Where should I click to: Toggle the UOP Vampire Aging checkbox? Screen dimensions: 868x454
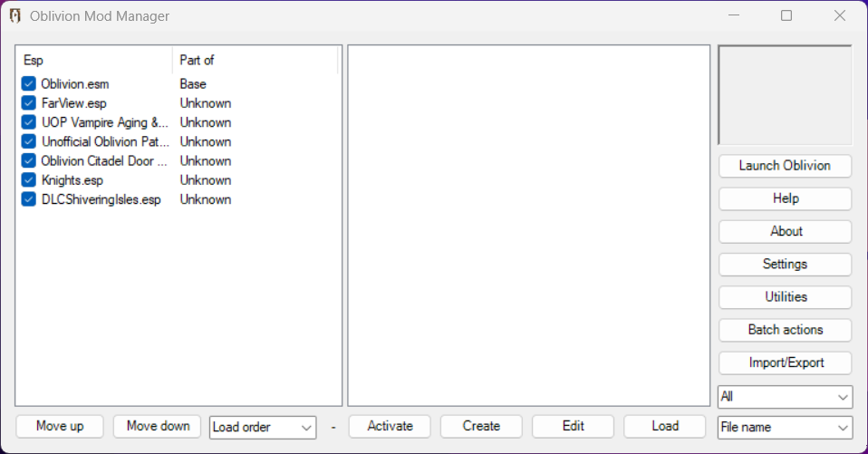click(29, 122)
